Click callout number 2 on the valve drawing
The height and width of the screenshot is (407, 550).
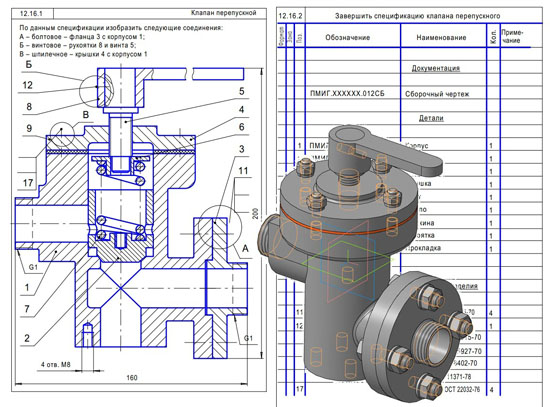tap(27, 338)
